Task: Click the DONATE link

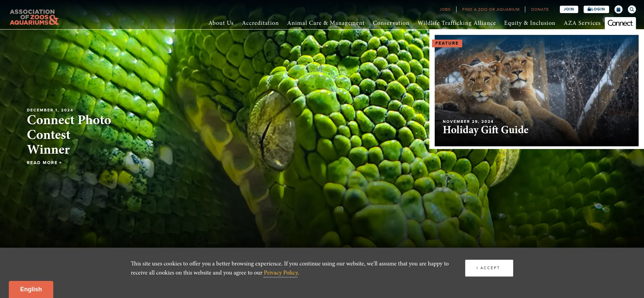Action: click(540, 9)
